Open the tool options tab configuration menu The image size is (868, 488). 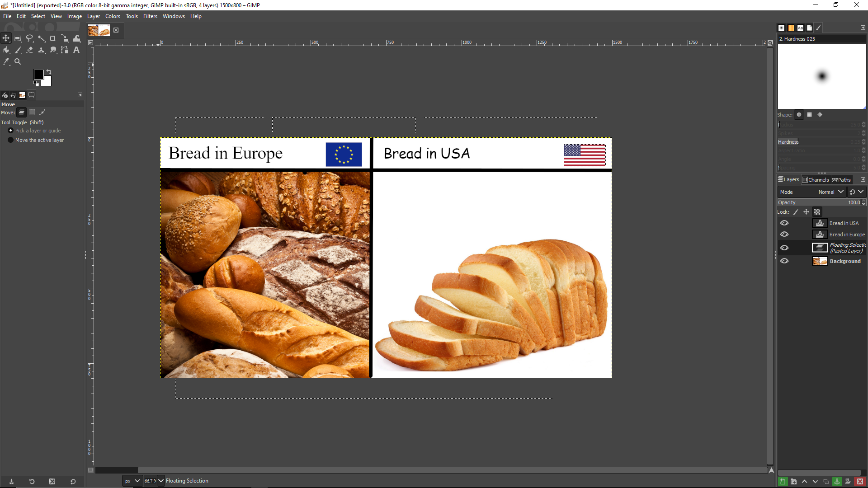point(80,95)
